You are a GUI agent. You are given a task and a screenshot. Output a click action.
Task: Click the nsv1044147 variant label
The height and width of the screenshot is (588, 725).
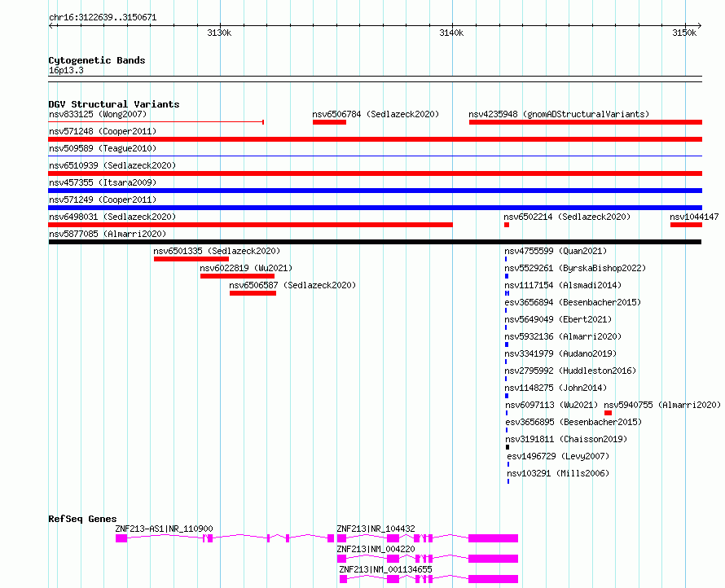[694, 217]
